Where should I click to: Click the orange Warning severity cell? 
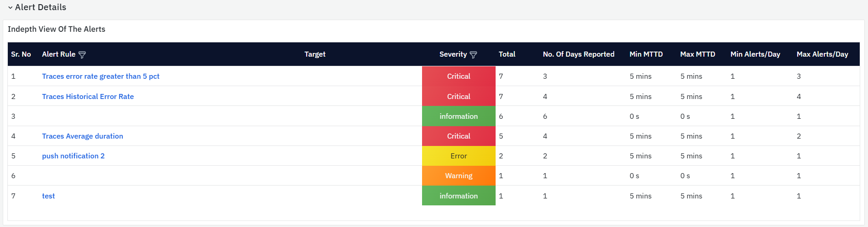[458, 176]
